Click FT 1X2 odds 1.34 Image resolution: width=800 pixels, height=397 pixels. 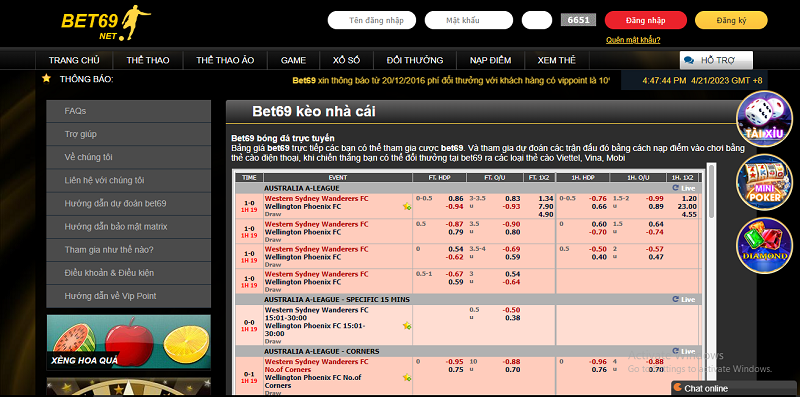coord(545,198)
